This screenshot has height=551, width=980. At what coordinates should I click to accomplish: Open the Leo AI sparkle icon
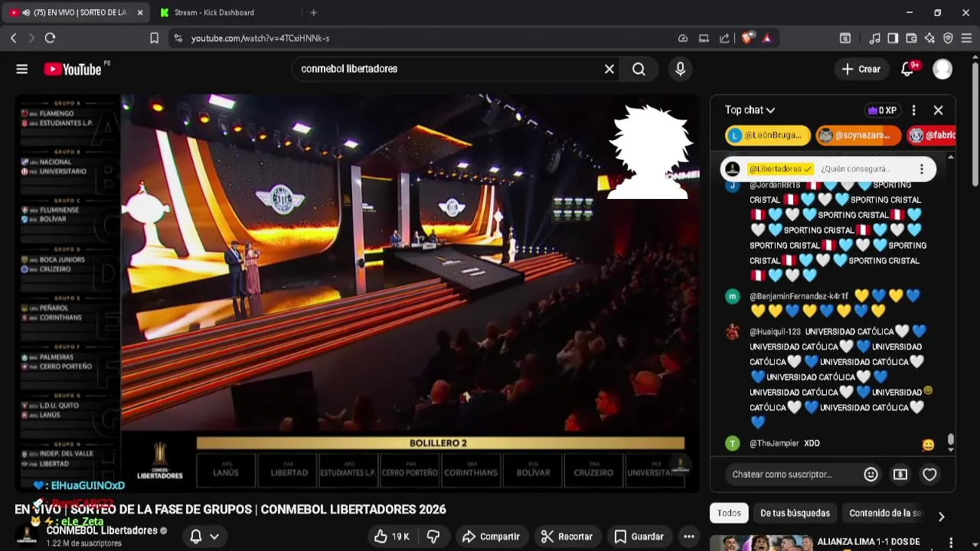tap(929, 37)
